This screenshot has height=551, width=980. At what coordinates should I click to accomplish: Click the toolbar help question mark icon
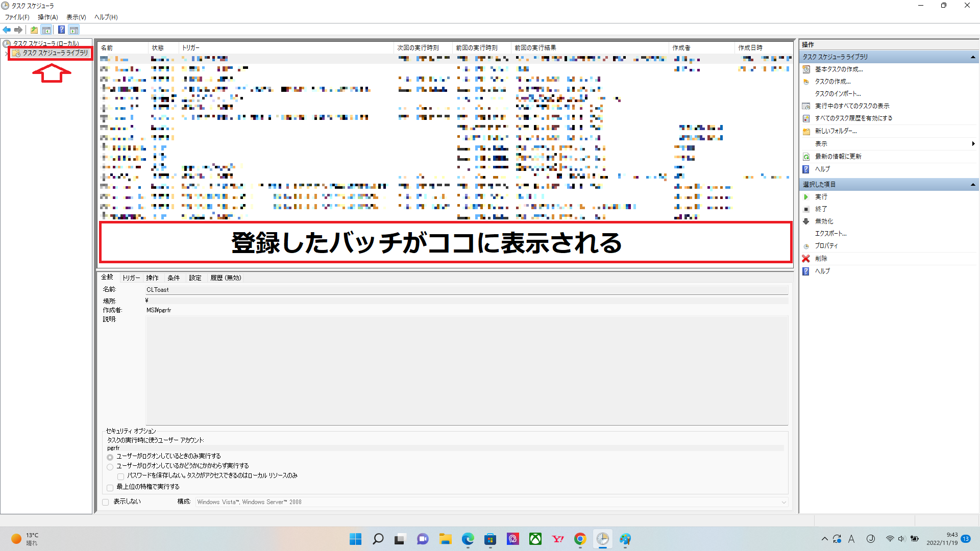[x=61, y=30]
